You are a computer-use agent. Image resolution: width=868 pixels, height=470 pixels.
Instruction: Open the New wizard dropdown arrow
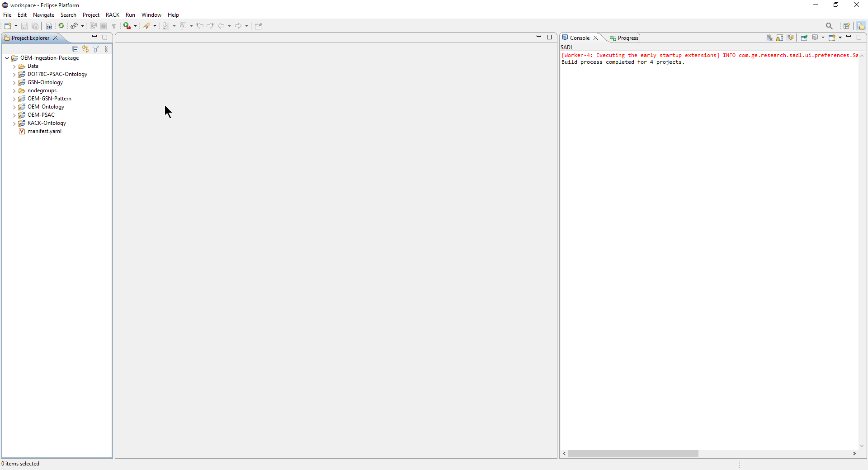[x=16, y=26]
